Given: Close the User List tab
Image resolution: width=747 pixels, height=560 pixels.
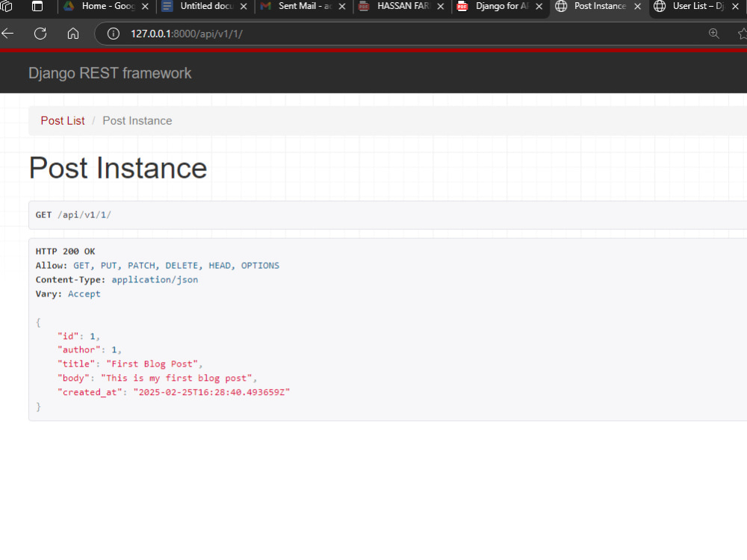Looking at the screenshot, I should point(736,6).
